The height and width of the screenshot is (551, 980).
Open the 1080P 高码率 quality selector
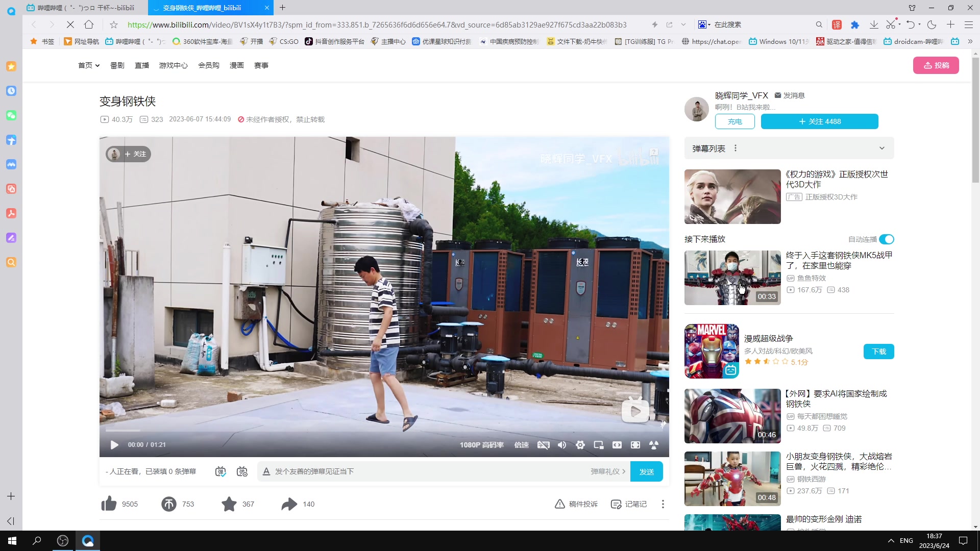click(481, 445)
